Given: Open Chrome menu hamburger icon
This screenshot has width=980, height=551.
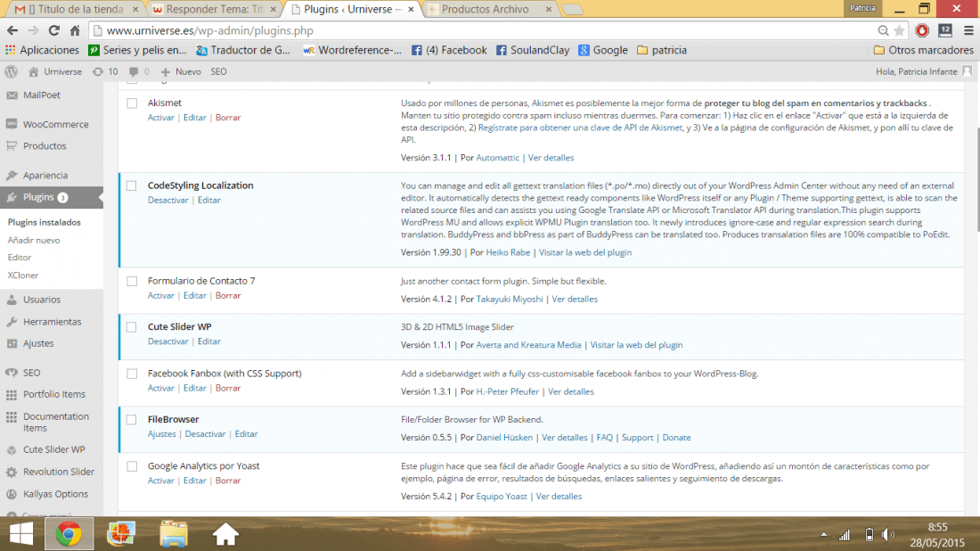Looking at the screenshot, I should [x=968, y=30].
